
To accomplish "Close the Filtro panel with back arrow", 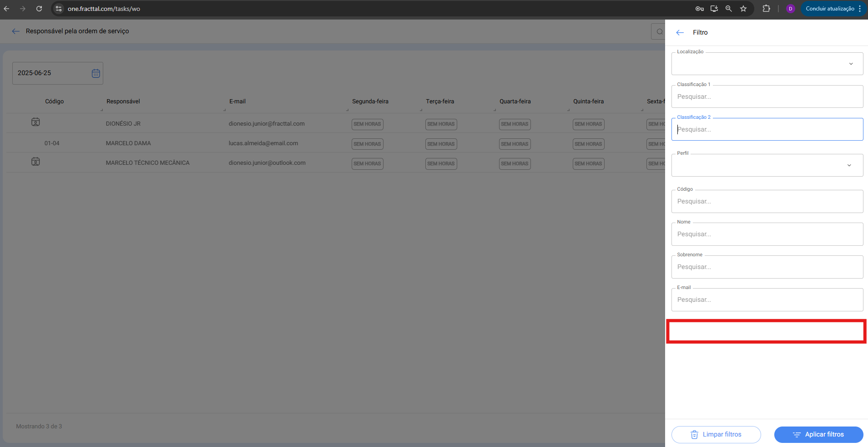I will 680,32.
